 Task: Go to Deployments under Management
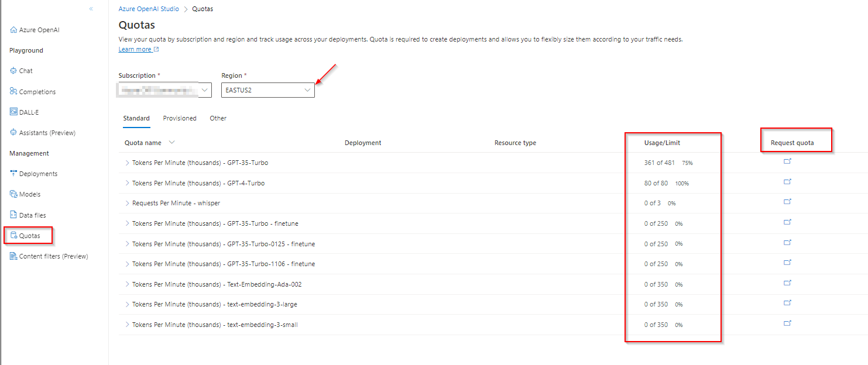coord(37,173)
